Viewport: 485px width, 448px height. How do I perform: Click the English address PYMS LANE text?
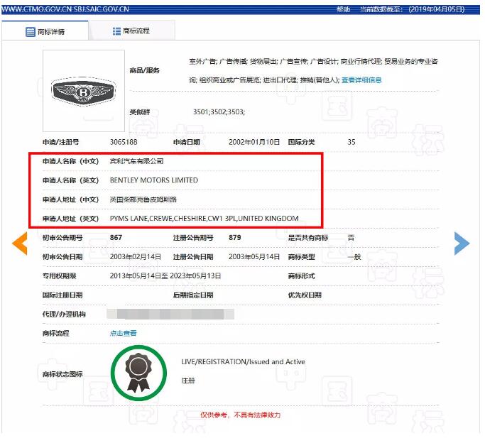pyautogui.click(x=204, y=218)
